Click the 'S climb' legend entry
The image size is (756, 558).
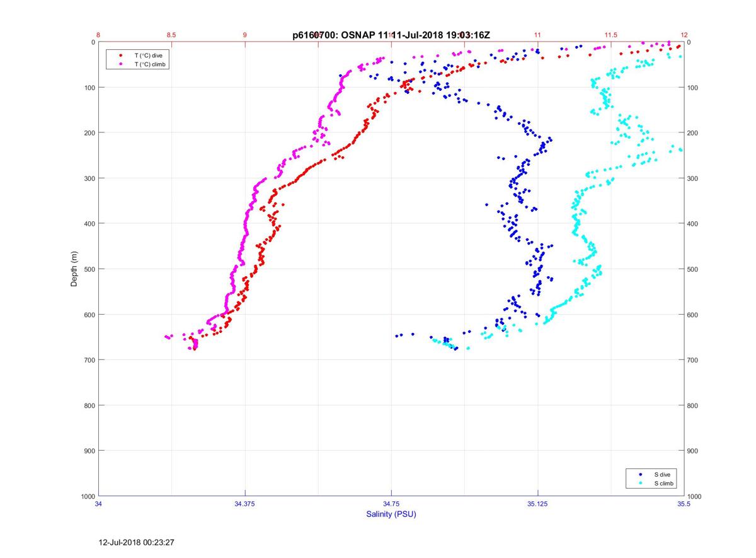pyautogui.click(x=664, y=484)
